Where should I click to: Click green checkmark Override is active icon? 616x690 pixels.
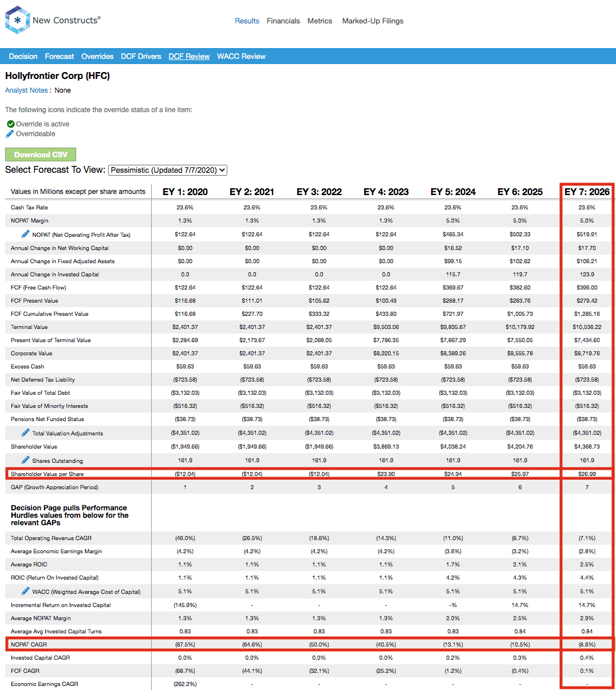coord(10,124)
